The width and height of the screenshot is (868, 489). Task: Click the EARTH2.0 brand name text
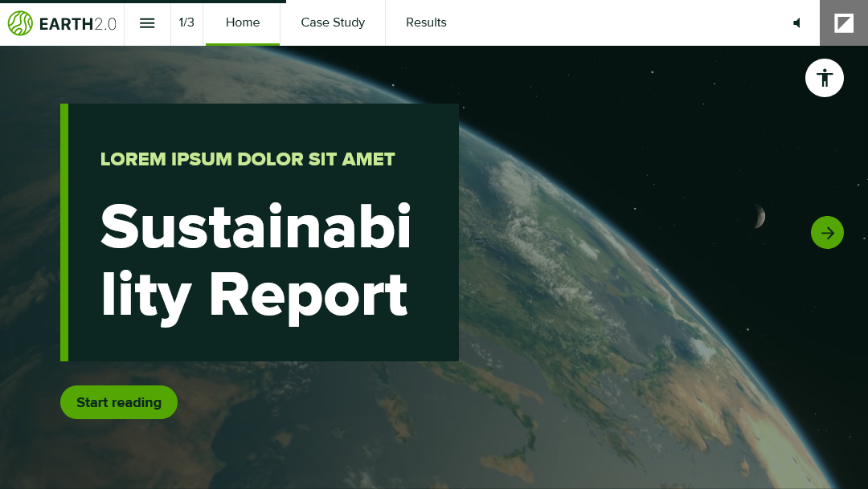point(78,24)
